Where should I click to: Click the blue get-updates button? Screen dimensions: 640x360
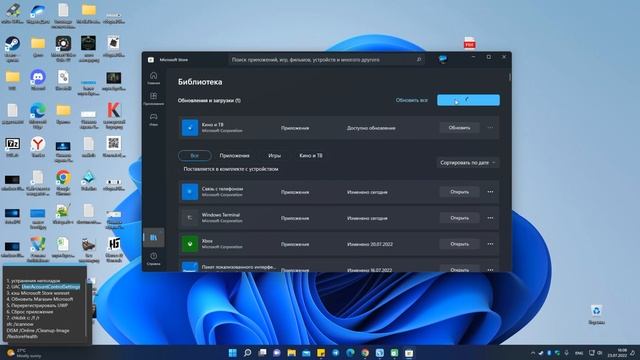tap(468, 100)
